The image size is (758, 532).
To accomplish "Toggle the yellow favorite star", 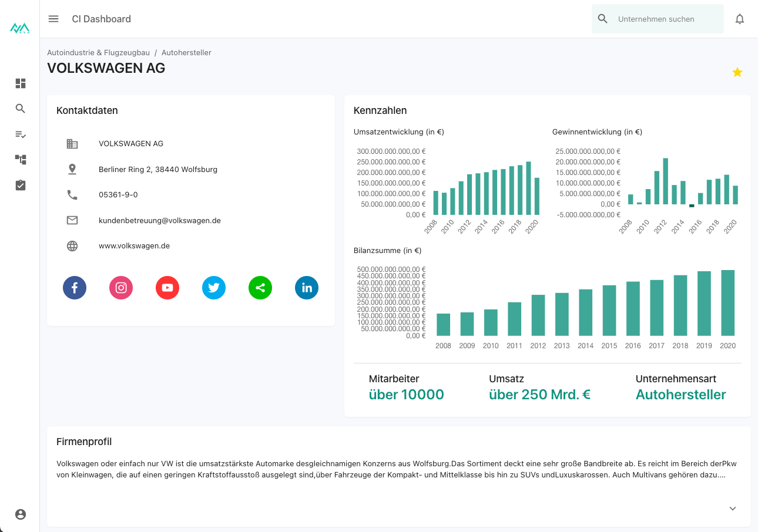I will (737, 72).
